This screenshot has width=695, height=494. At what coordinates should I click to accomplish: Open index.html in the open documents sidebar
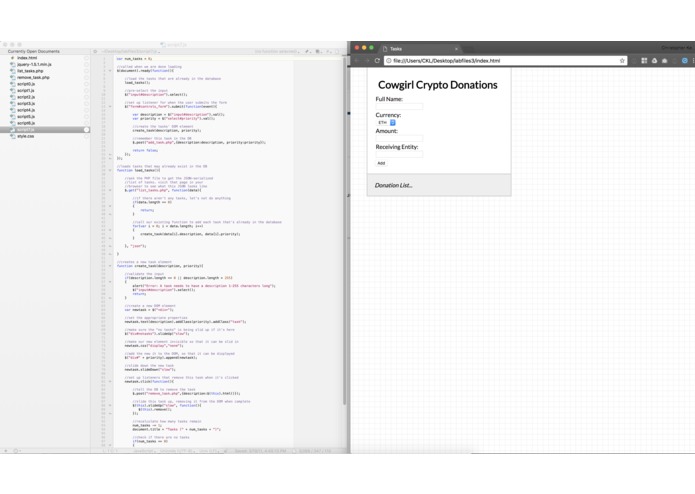click(27, 58)
